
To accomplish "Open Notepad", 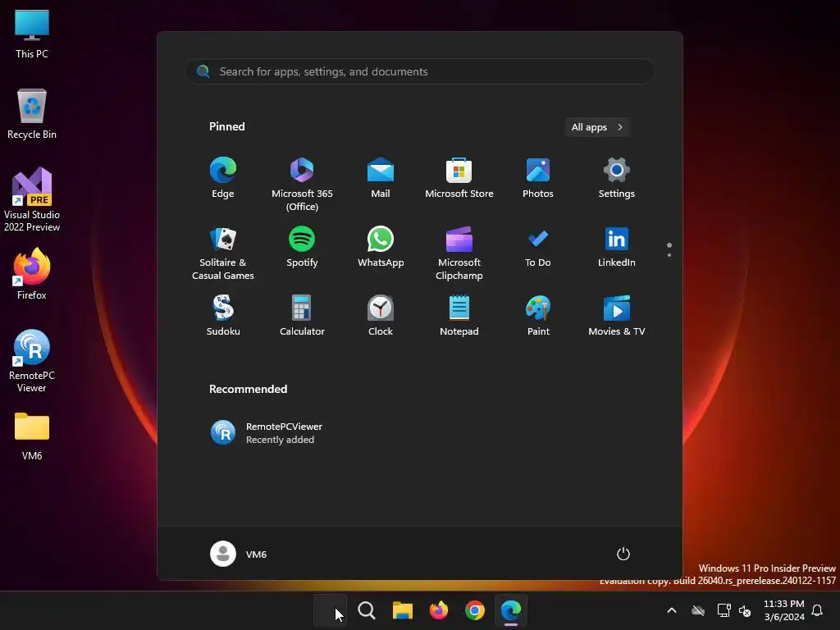I will [459, 316].
